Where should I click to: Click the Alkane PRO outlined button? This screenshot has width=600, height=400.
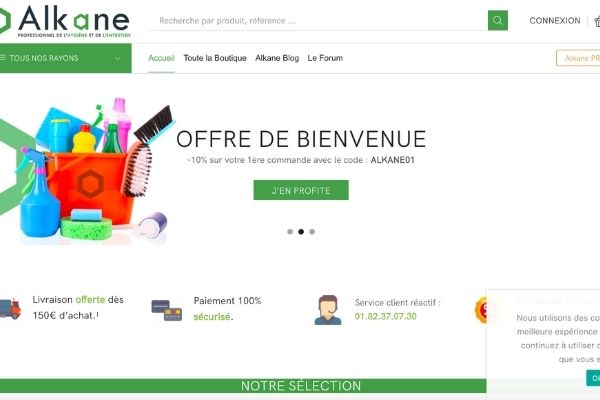click(578, 58)
